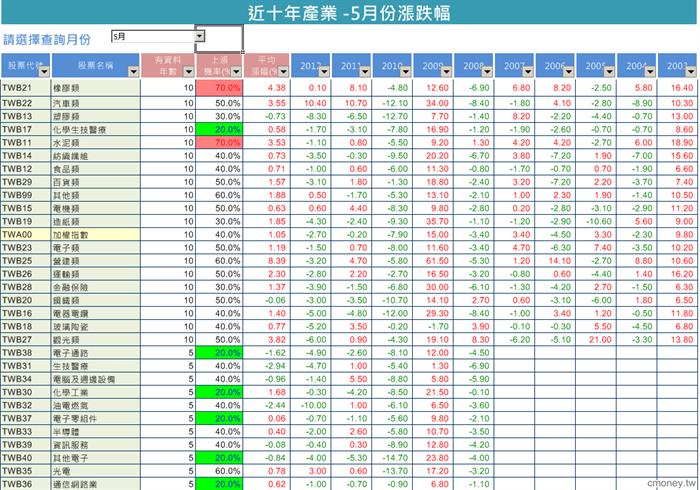
Task: Select stock code cell TWB11
Action: click(x=26, y=142)
